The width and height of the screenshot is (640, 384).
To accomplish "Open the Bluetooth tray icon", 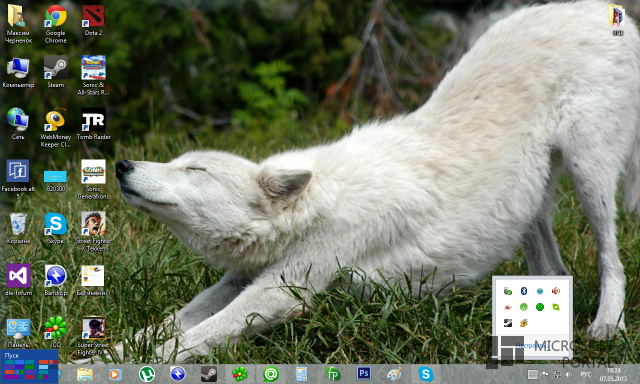I will (524, 291).
